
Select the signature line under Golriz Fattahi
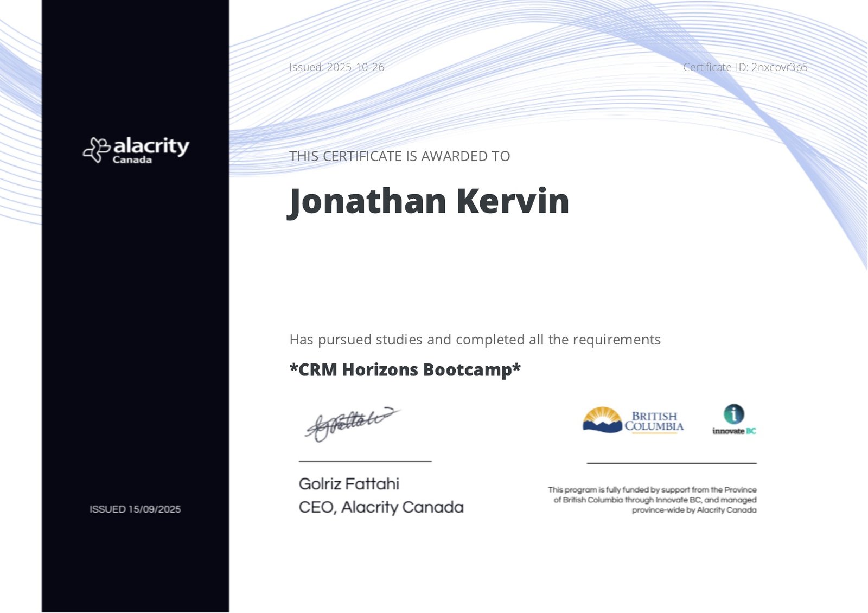click(365, 461)
